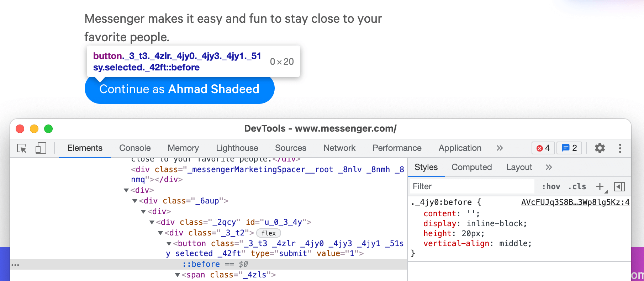Open the DevTools three-dot menu
Screen dimensions: 644x281
tap(620, 148)
